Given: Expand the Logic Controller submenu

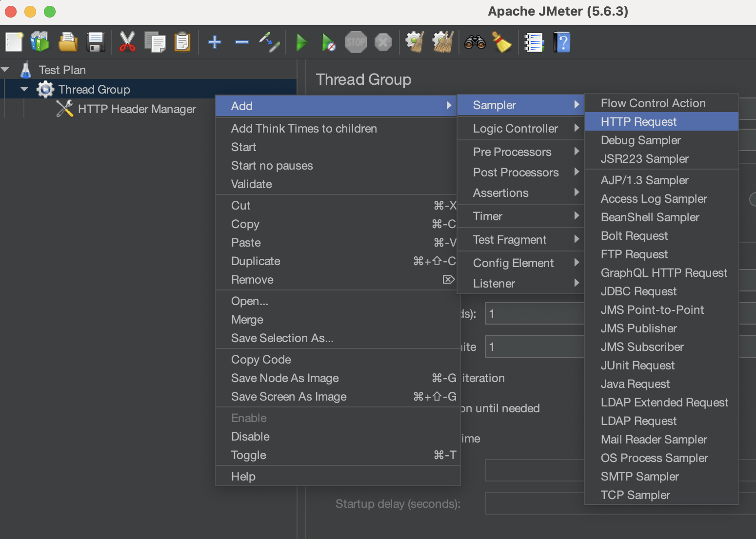Looking at the screenshot, I should pyautogui.click(x=520, y=128).
